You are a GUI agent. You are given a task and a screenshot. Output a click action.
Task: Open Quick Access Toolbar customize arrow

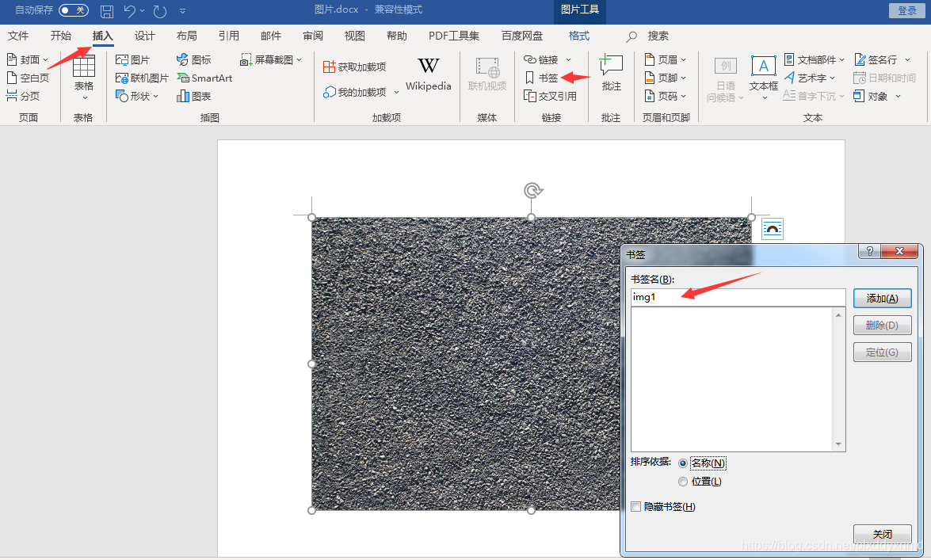point(182,10)
